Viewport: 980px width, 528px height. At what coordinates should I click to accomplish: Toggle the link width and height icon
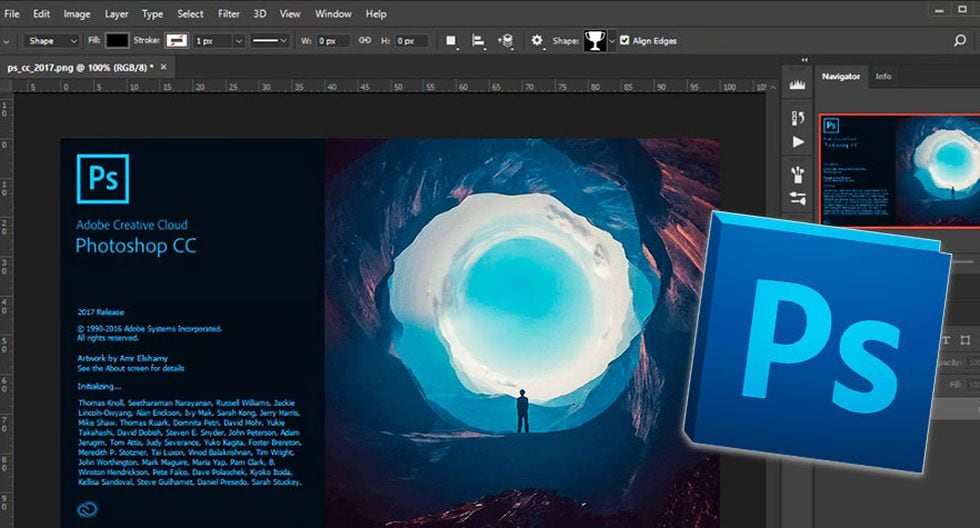(x=364, y=41)
